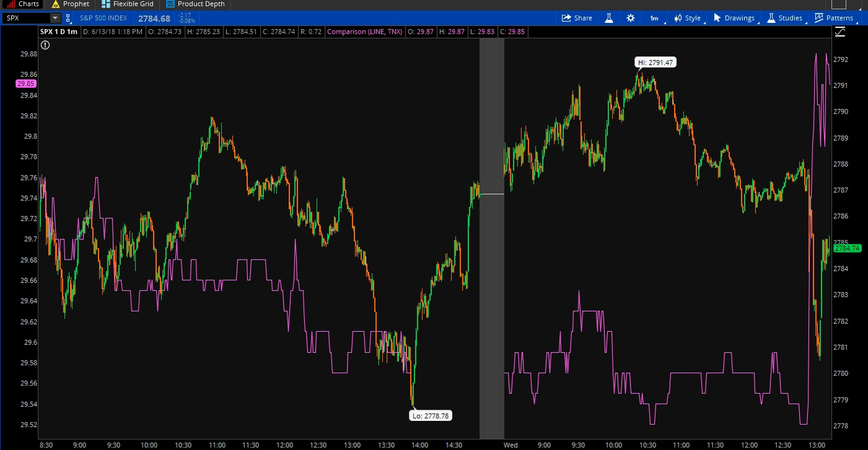
Task: Open the flask icon next to Share
Action: [x=609, y=18]
